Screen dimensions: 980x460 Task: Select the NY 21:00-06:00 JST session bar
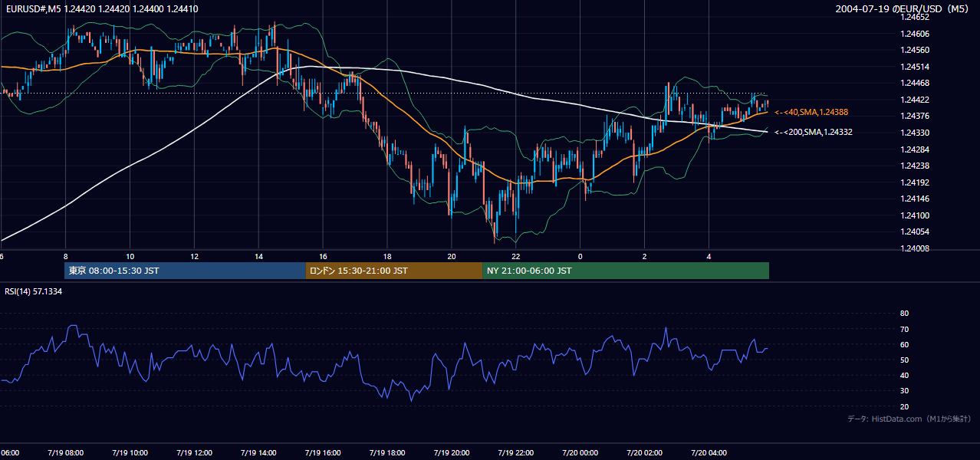pyautogui.click(x=626, y=271)
